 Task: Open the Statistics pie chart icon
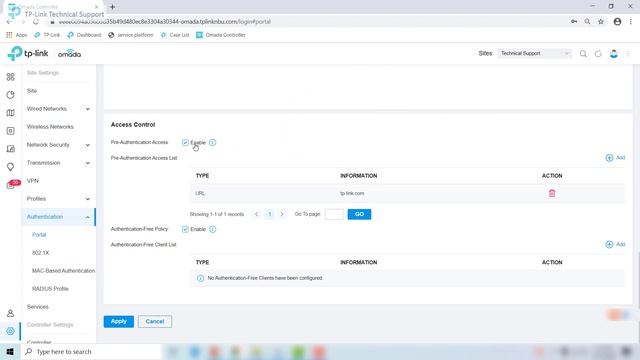pos(11,95)
